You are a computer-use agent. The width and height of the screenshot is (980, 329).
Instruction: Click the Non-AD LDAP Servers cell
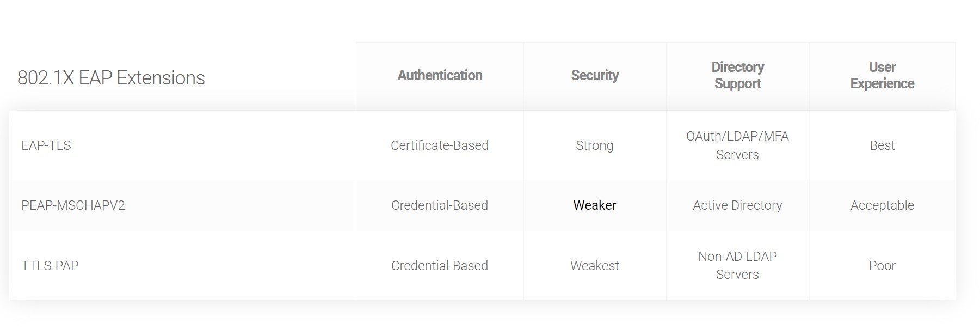(x=737, y=265)
